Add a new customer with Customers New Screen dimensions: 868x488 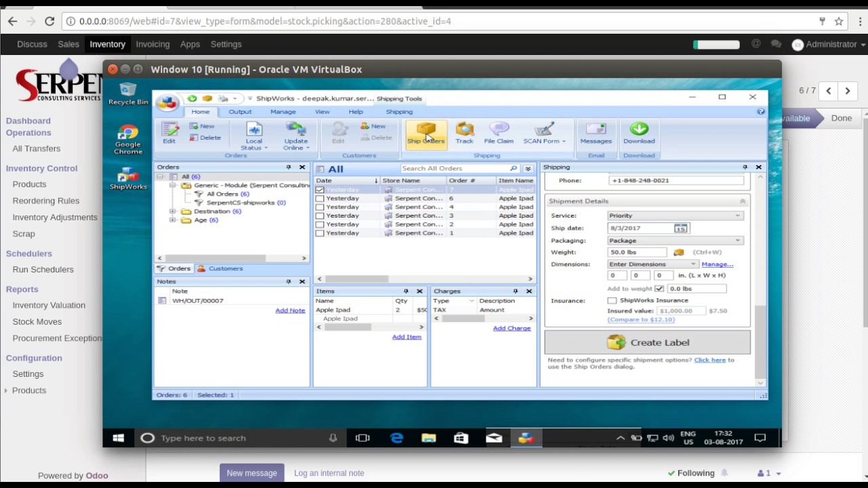pos(373,126)
